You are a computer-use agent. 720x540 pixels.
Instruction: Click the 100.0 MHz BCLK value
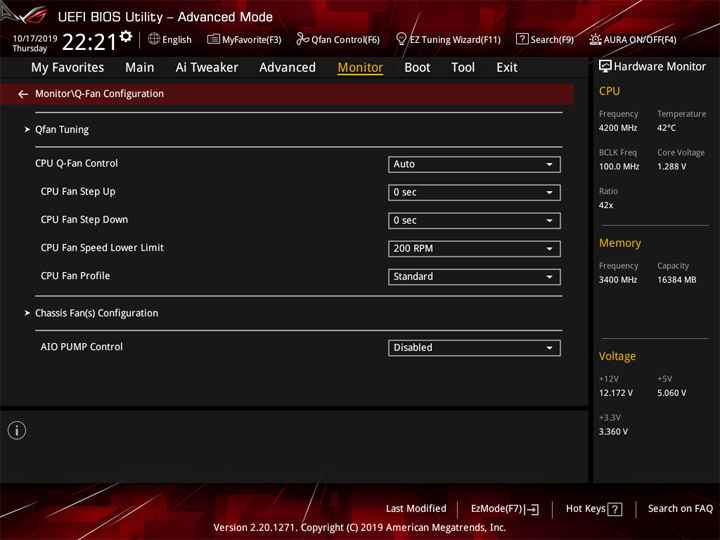click(619, 167)
